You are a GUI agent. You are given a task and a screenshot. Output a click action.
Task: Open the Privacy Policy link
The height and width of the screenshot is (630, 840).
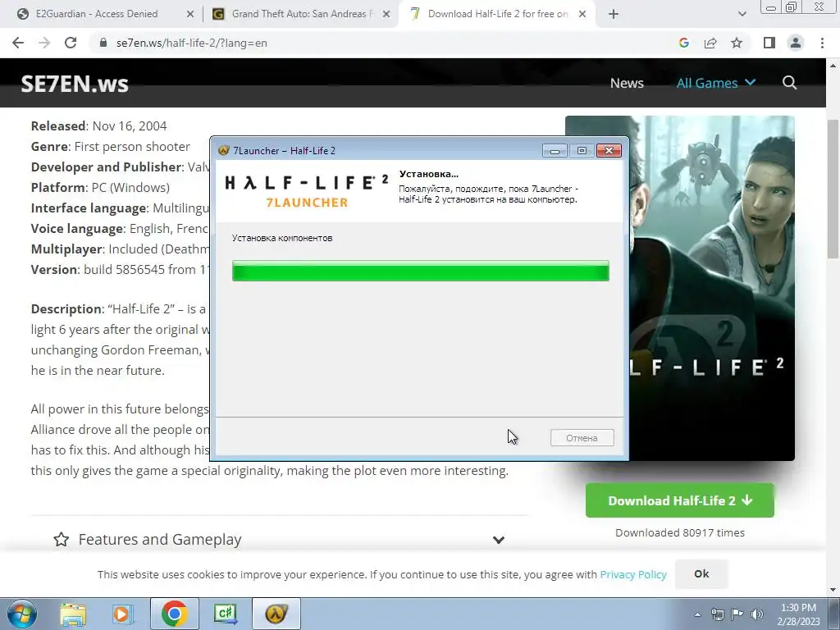[x=633, y=574]
